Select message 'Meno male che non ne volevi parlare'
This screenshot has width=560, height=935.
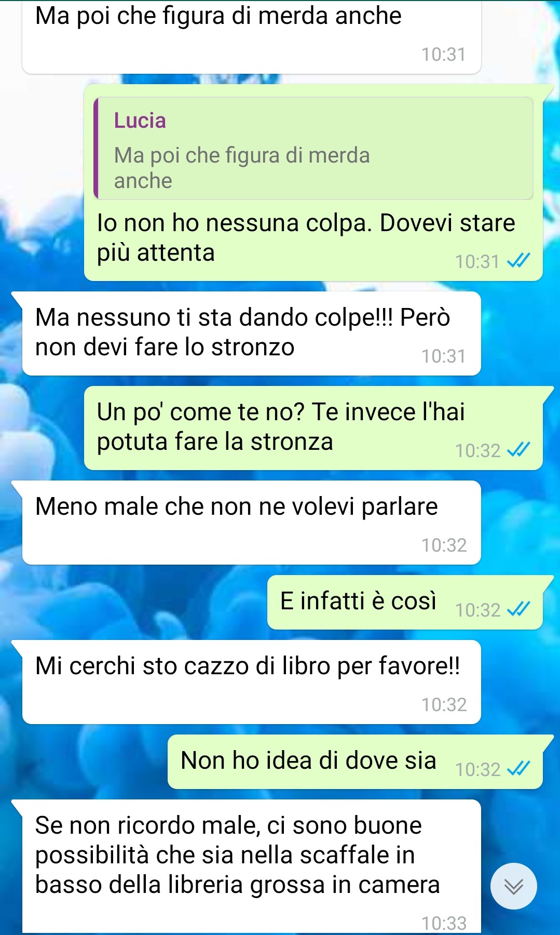251,523
